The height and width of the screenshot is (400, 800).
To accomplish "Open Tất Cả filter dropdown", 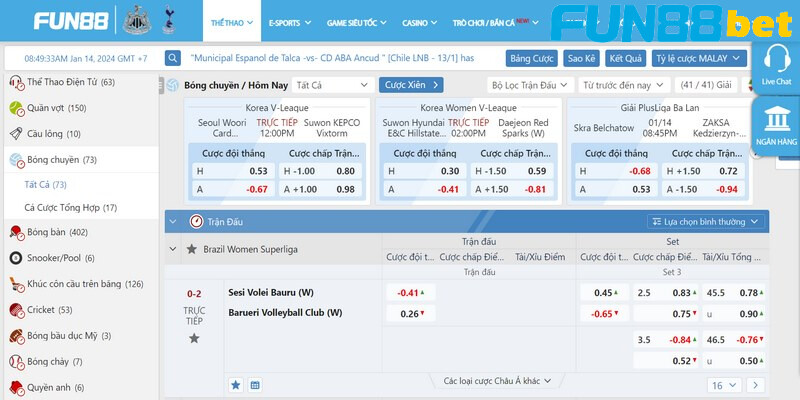I will pos(333,85).
